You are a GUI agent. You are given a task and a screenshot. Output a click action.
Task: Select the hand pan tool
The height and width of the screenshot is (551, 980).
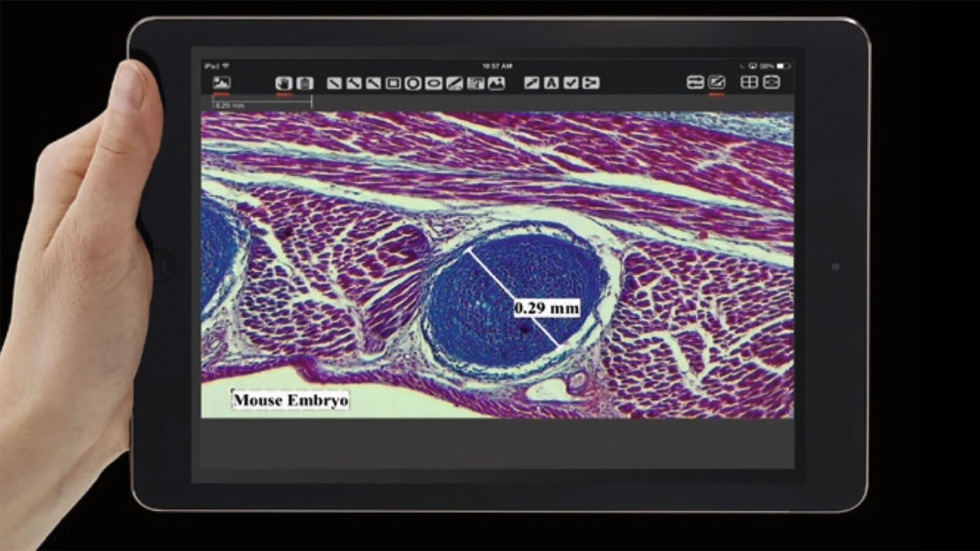point(283,83)
